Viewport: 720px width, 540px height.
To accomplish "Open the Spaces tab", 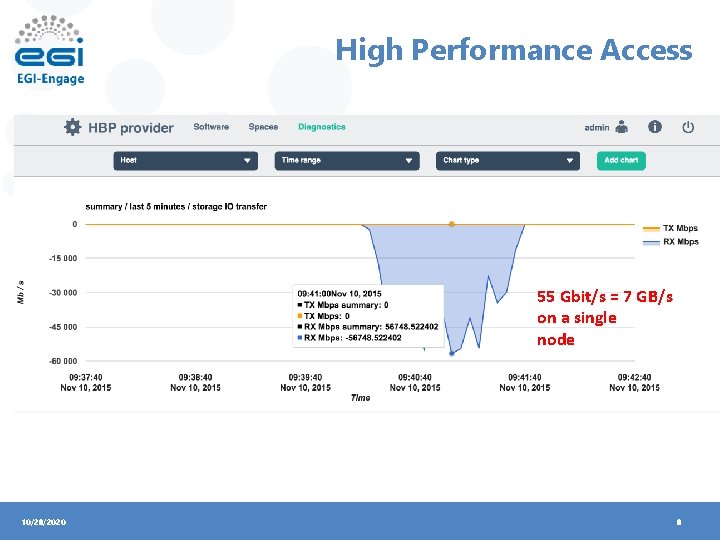I will 263,127.
